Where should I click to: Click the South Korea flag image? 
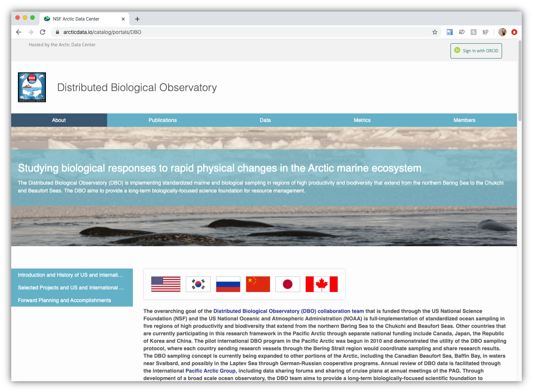[x=198, y=284]
